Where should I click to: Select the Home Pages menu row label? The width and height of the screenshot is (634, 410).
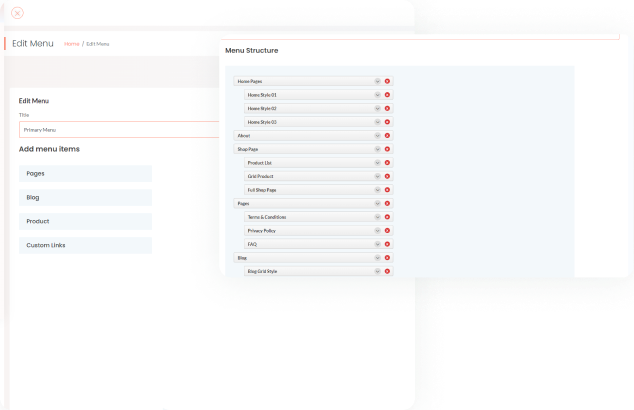250,81
